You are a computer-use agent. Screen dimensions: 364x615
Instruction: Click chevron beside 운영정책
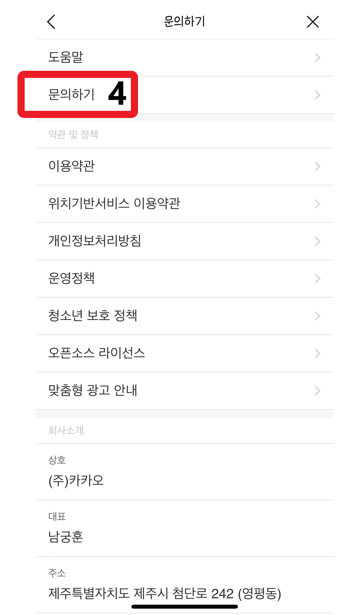(x=317, y=279)
